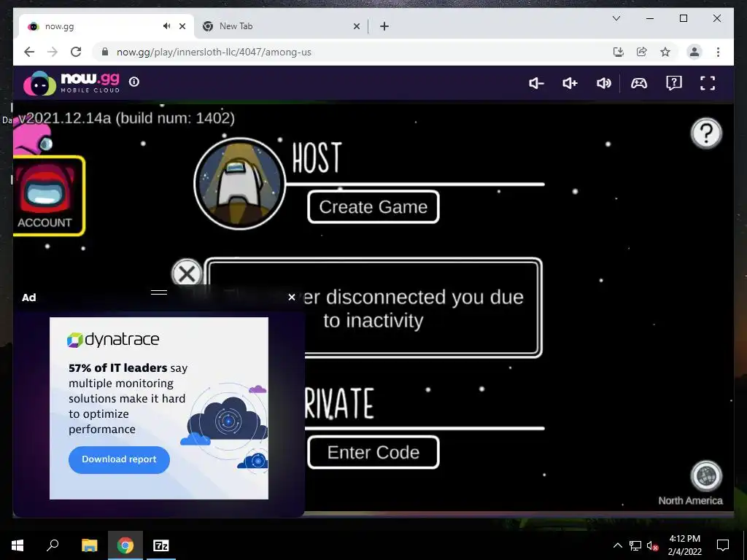Image resolution: width=747 pixels, height=560 pixels.
Task: Open the Chrome profile avatar
Action: [x=694, y=52]
